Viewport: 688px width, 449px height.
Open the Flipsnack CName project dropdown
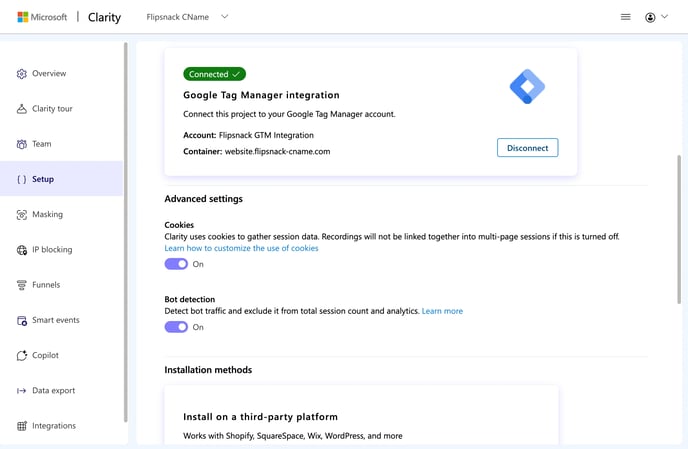187,17
